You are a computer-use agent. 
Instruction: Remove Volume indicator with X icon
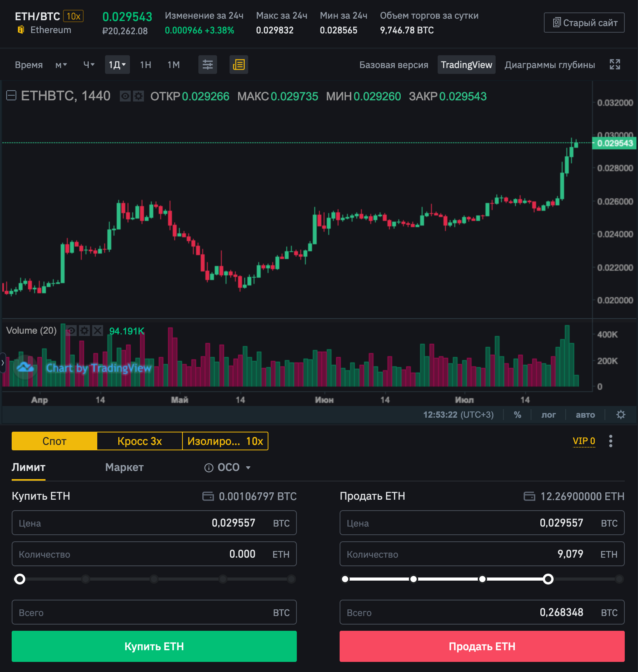[x=98, y=331]
